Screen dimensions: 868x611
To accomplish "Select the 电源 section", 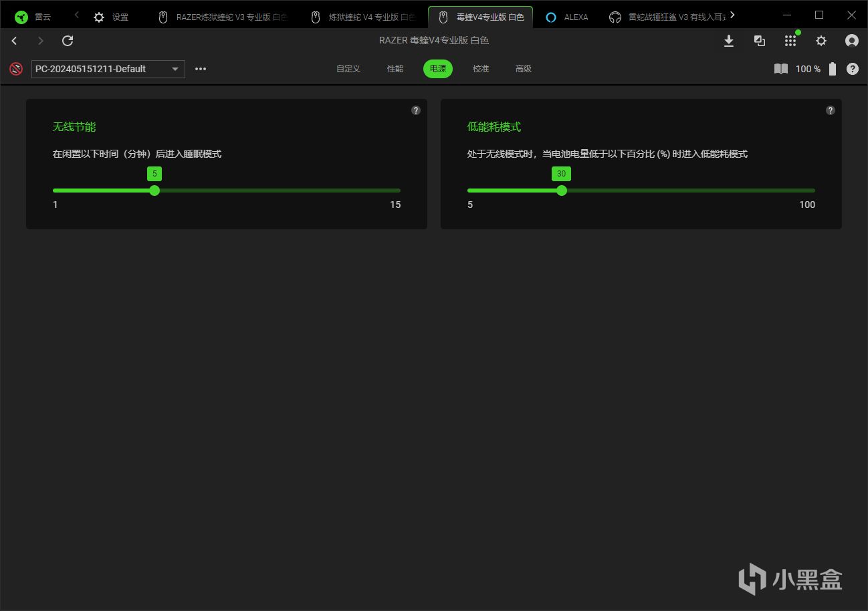I will pos(438,69).
